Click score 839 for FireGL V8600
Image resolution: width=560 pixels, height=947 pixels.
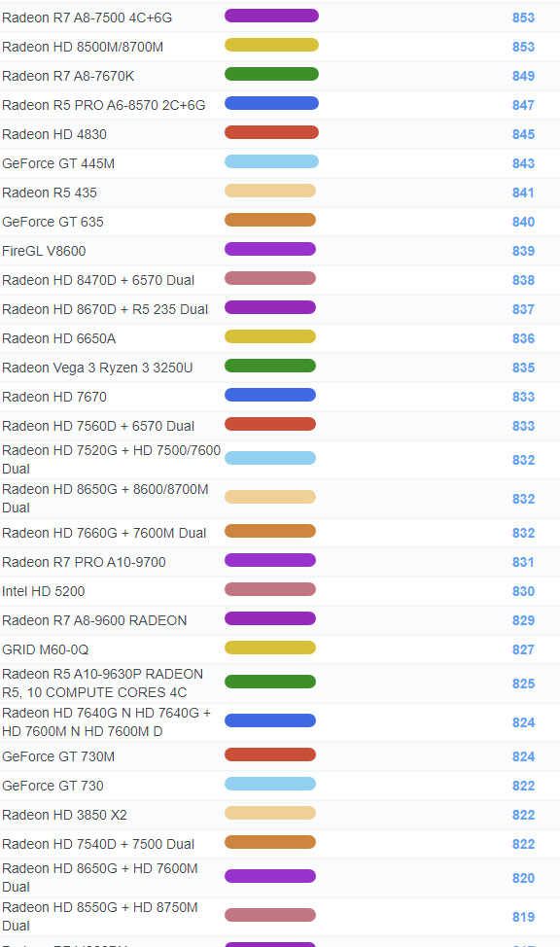[523, 251]
